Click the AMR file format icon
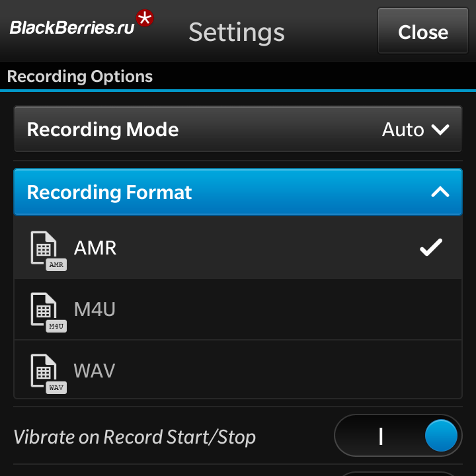This screenshot has width=476, height=476. [x=47, y=250]
